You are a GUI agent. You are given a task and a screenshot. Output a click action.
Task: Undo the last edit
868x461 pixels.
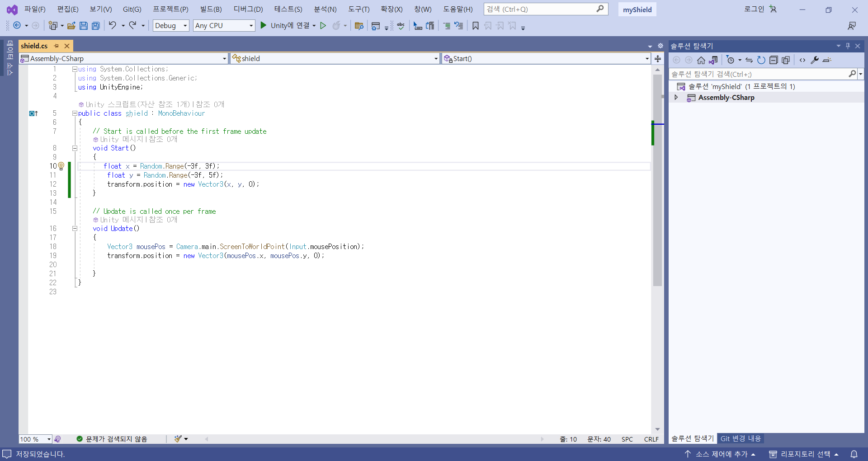pos(113,25)
